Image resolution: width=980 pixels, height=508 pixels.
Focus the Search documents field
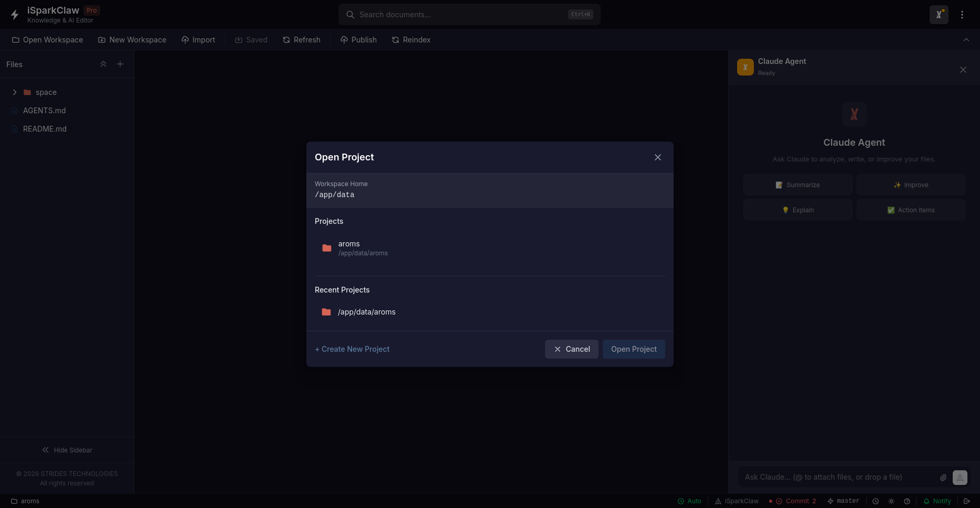470,15
